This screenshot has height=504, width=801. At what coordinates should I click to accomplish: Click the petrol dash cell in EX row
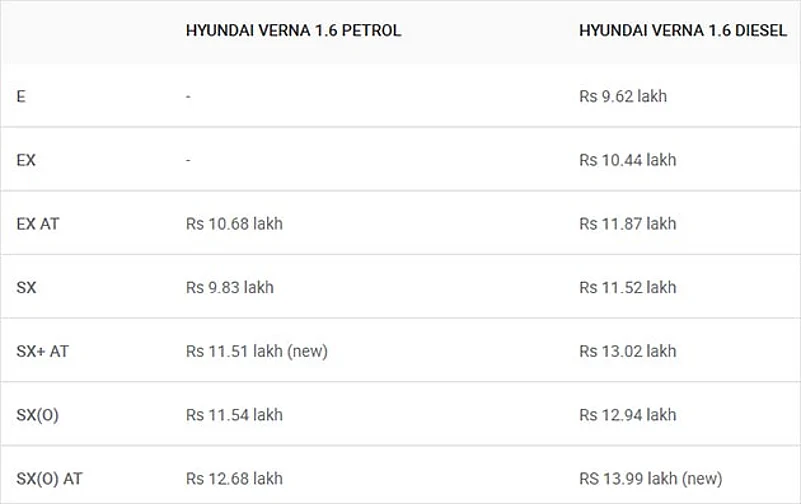tap(188, 160)
